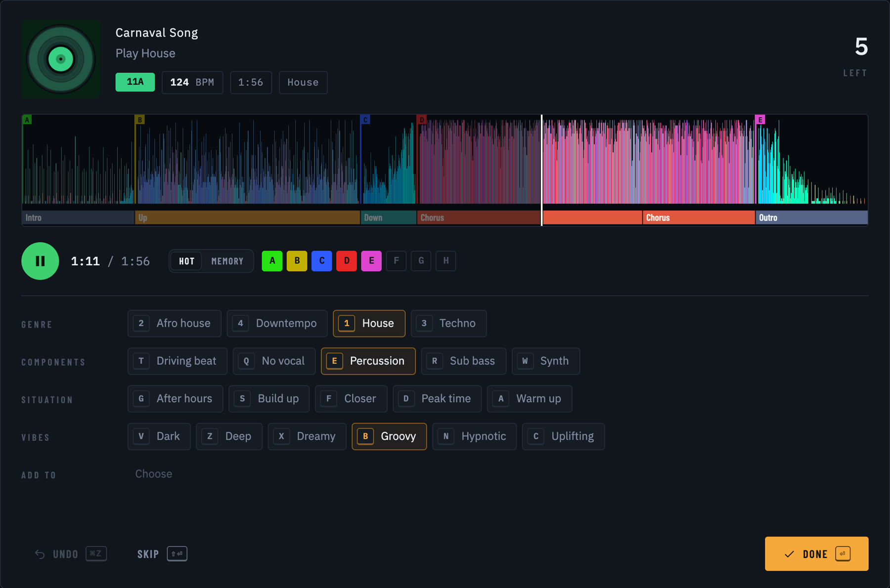The width and height of the screenshot is (890, 588).
Task: Tag situation as Build up
Action: (x=269, y=399)
